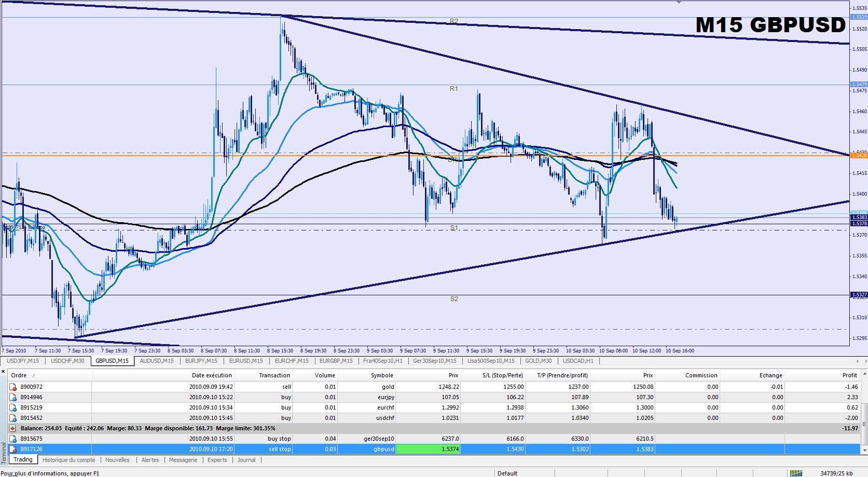The image size is (868, 477).
Task: Switch to the Journal terminal tab
Action: coord(246,460)
